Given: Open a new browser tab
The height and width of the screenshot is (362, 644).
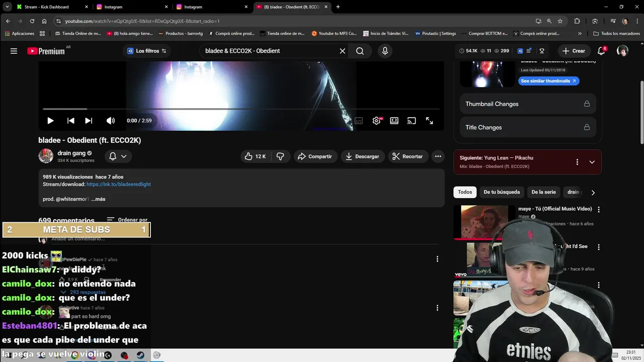Looking at the screenshot, I should click(338, 7).
